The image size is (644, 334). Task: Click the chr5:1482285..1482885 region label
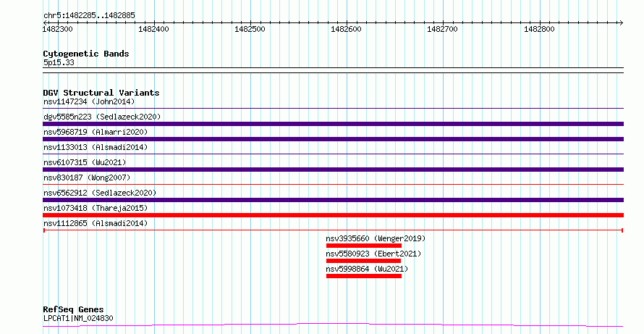tap(89, 16)
